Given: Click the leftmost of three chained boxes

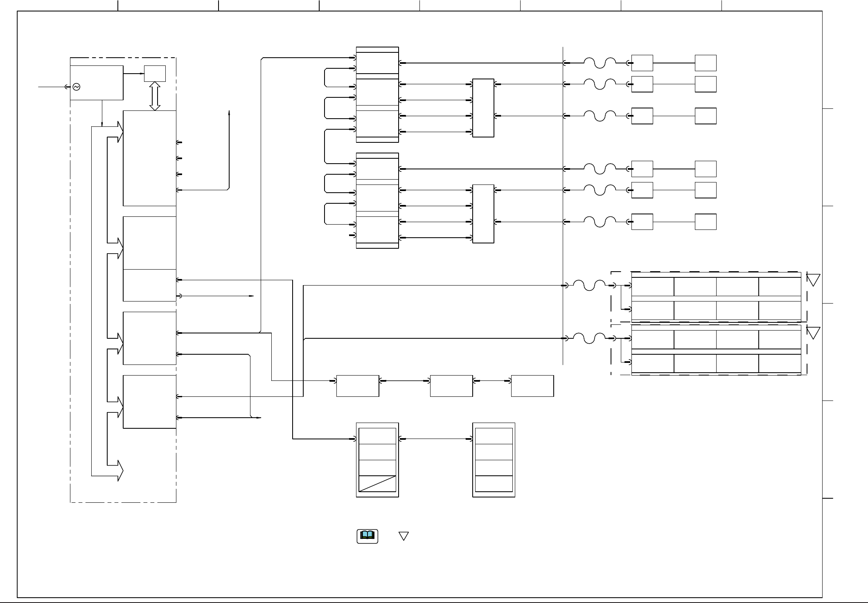Looking at the screenshot, I should pyautogui.click(x=357, y=386).
